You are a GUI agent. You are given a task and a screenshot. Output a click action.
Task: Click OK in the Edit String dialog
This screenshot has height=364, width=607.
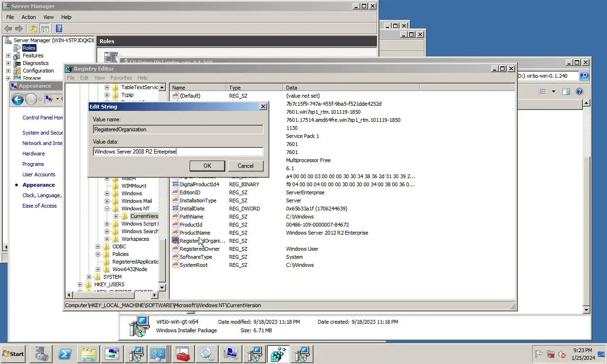click(x=207, y=165)
